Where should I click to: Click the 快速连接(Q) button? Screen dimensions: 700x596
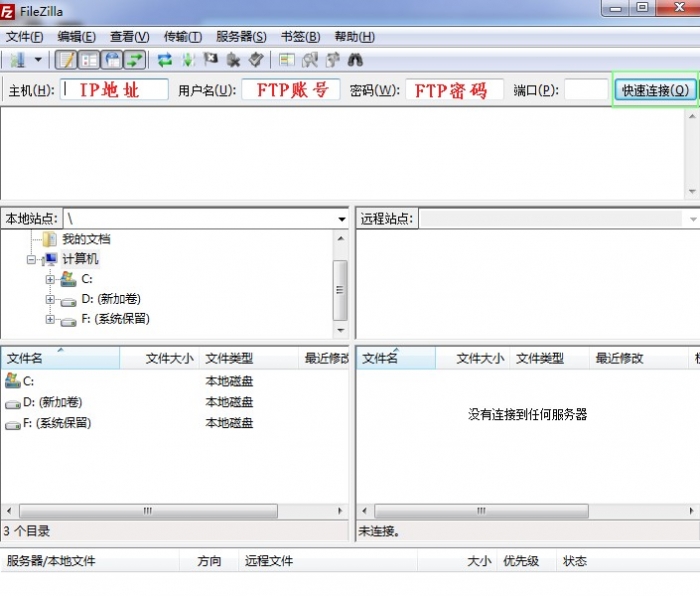click(x=655, y=90)
